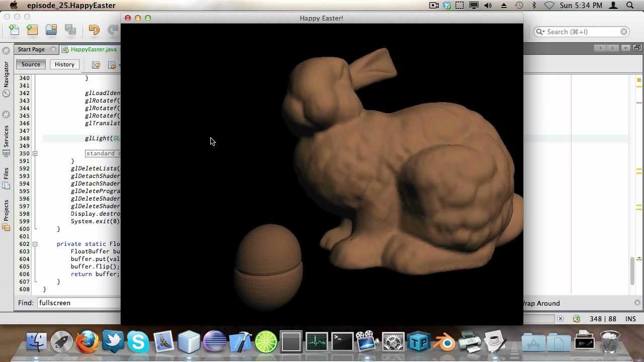Open the episode_25.HappyEaster application menu
This screenshot has width=644, height=362.
[x=71, y=6]
